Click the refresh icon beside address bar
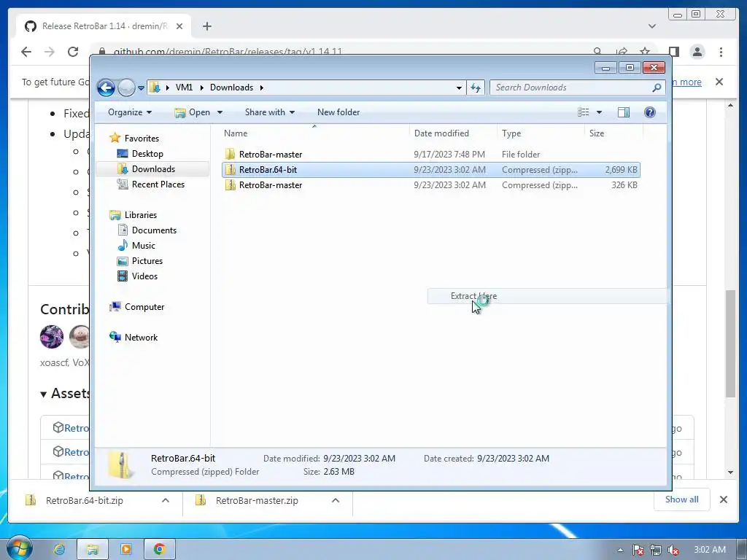Image resolution: width=747 pixels, height=560 pixels. 476,87
